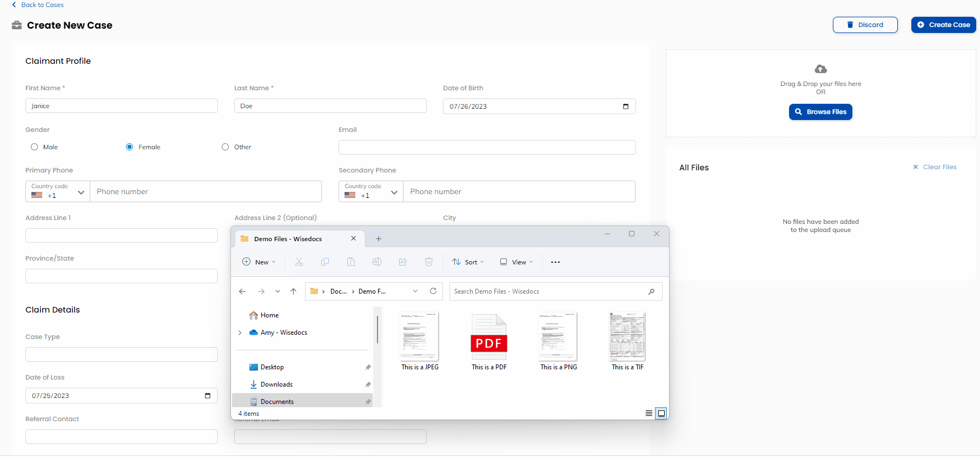Click the Home icon in navigation pane

(253, 315)
